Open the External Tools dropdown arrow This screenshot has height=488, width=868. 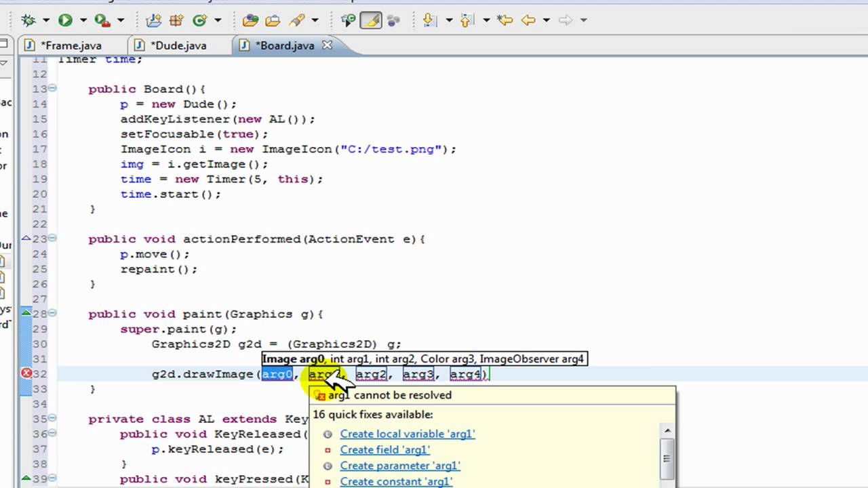(x=121, y=20)
